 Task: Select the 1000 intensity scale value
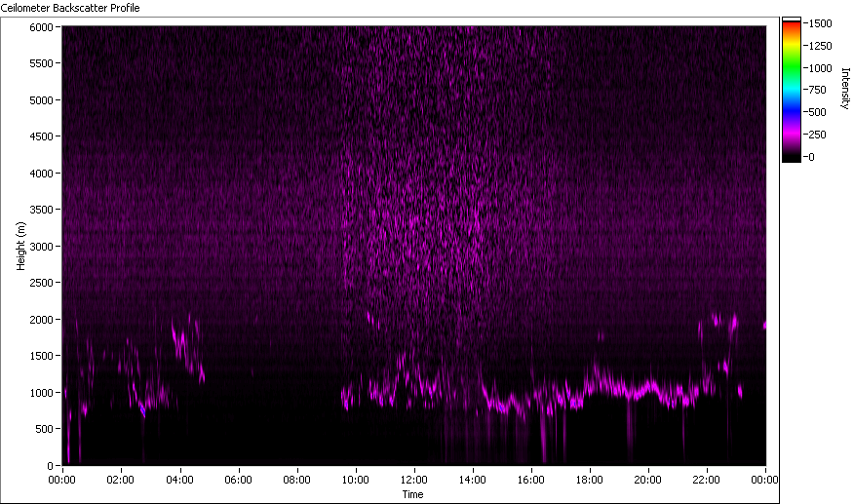pos(820,68)
